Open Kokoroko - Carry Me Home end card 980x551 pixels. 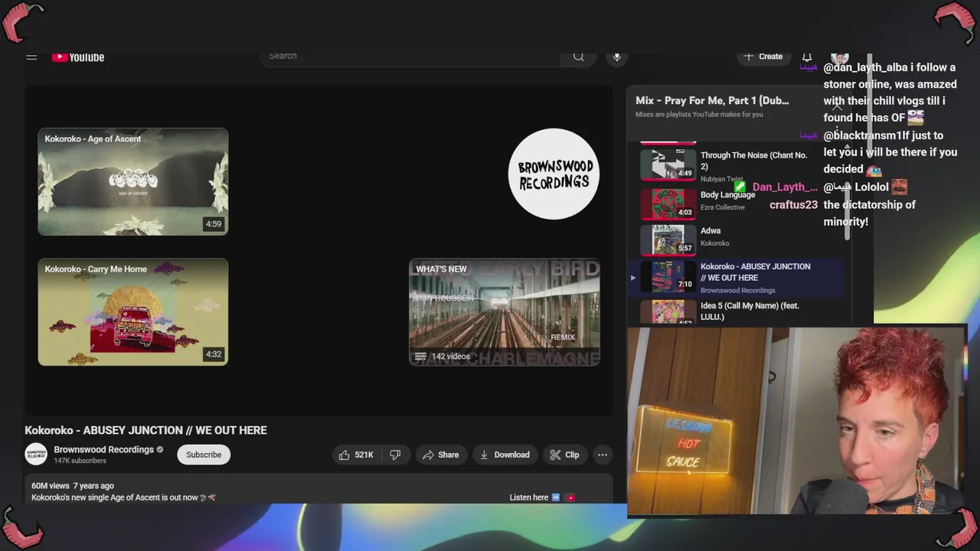pyautogui.click(x=133, y=311)
